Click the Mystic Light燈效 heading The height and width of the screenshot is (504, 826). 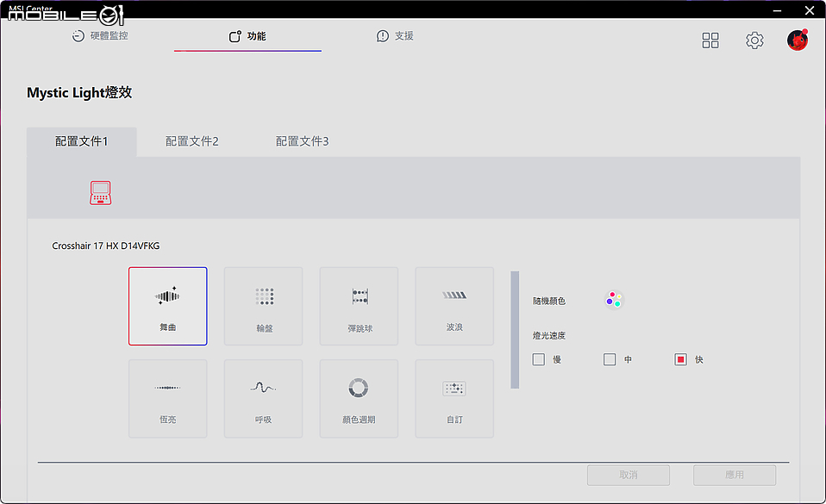[x=79, y=93]
